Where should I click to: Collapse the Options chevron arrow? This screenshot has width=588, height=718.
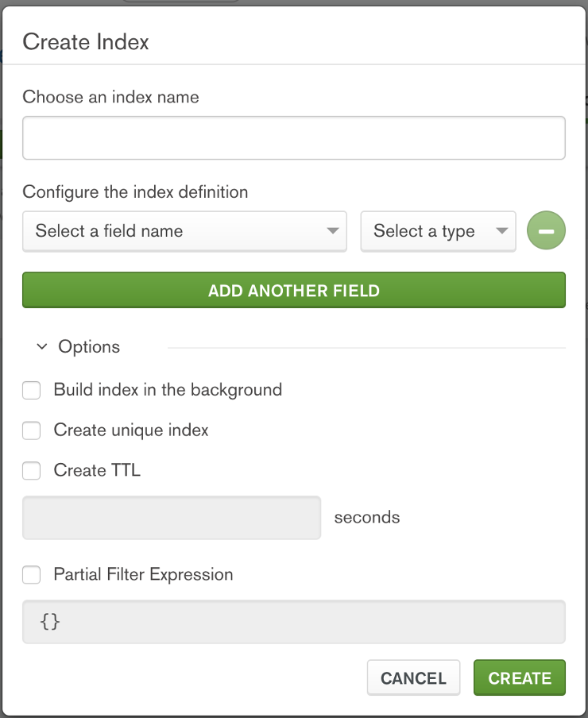pyautogui.click(x=42, y=347)
